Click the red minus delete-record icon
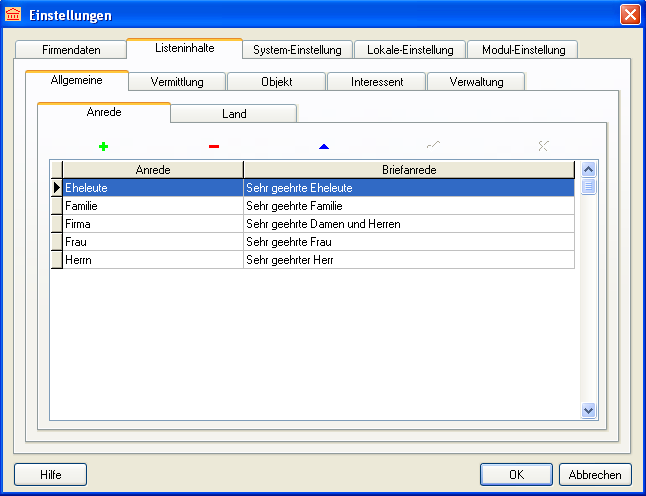Image resolution: width=646 pixels, height=496 pixels. click(x=213, y=146)
